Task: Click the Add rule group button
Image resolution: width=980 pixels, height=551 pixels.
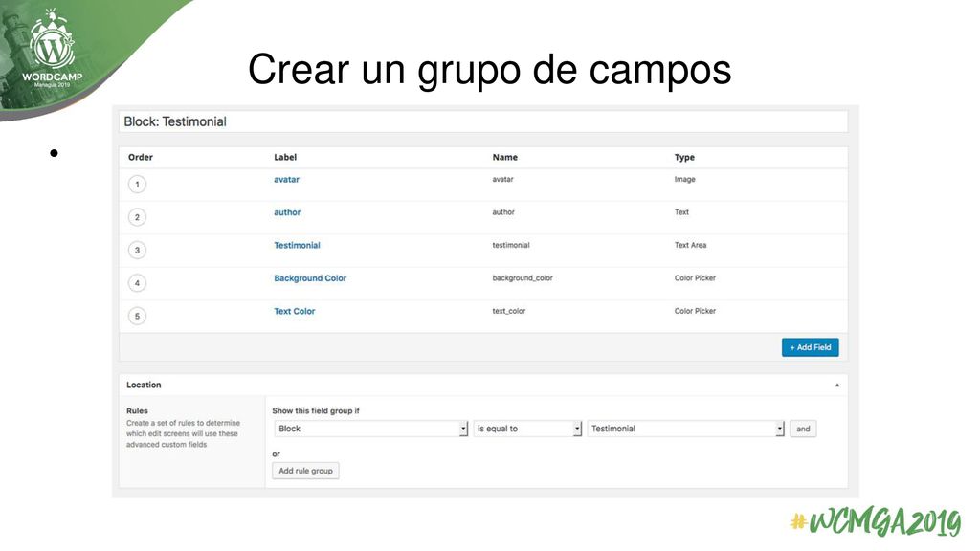Action: point(305,471)
